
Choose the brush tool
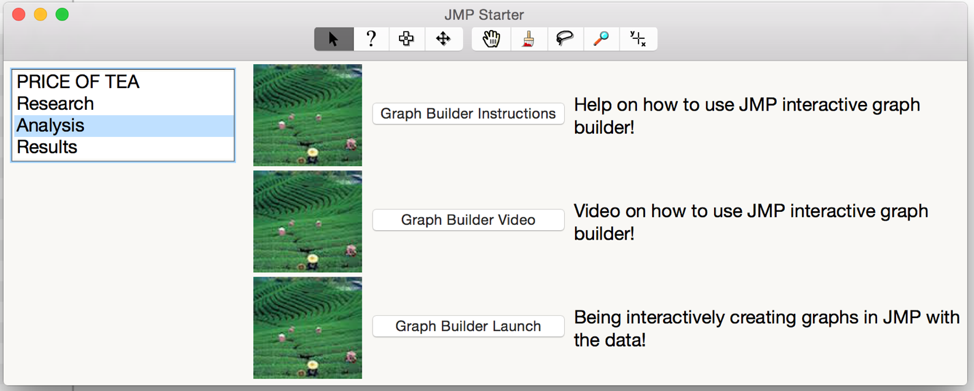529,39
